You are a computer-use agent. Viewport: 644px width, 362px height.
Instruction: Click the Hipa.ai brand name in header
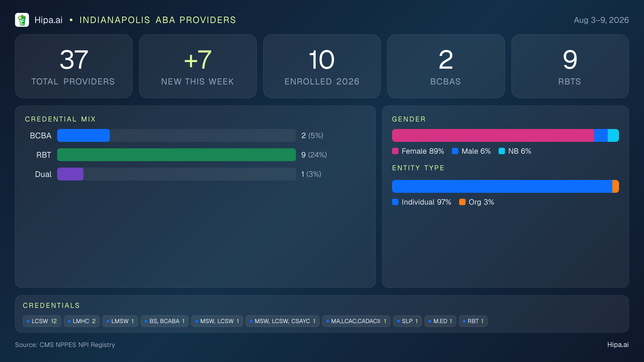[x=48, y=20]
